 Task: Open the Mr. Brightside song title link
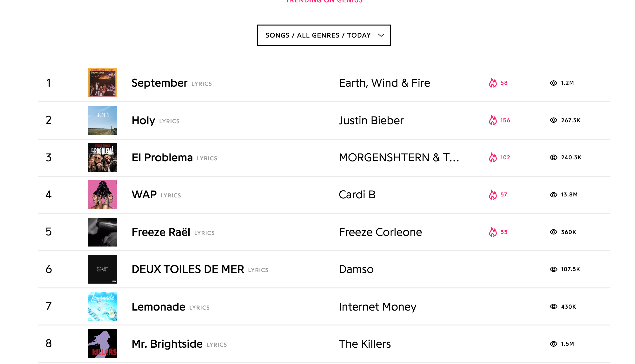[x=167, y=344]
